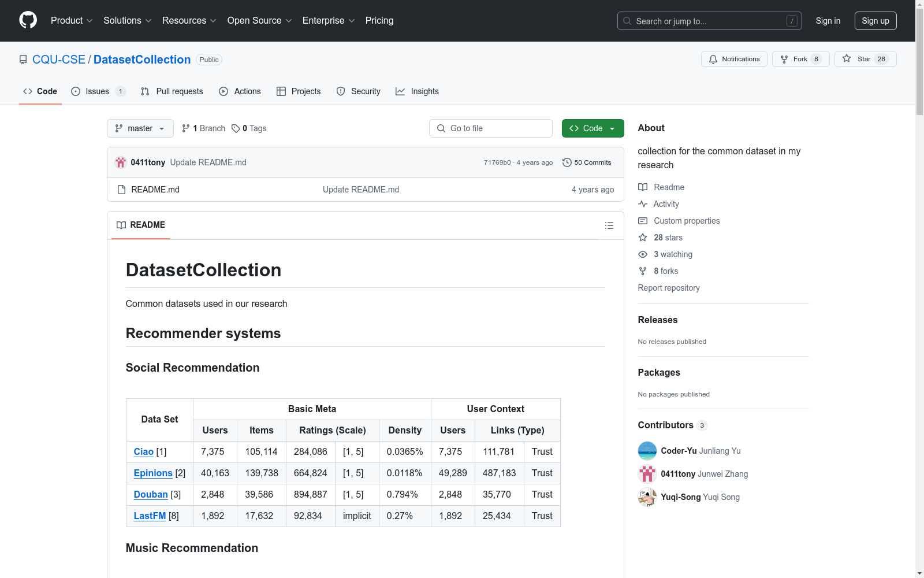This screenshot has width=924, height=578.
Task: Click the Notifications bell icon
Action: [713, 59]
